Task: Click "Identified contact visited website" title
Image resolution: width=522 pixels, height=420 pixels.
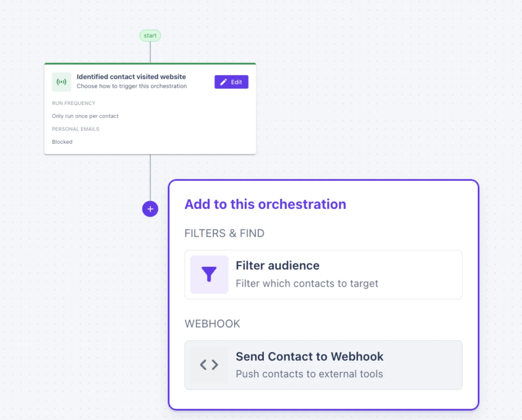Action: (131, 77)
